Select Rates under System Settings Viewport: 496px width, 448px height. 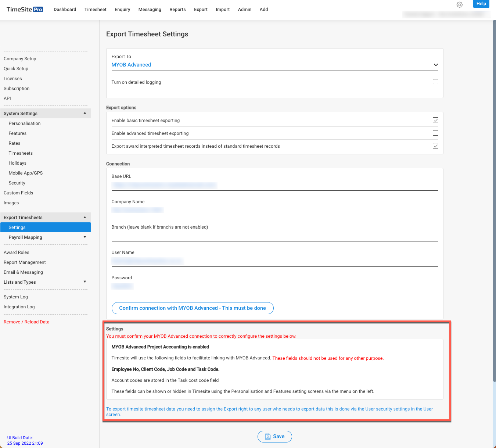(14, 143)
